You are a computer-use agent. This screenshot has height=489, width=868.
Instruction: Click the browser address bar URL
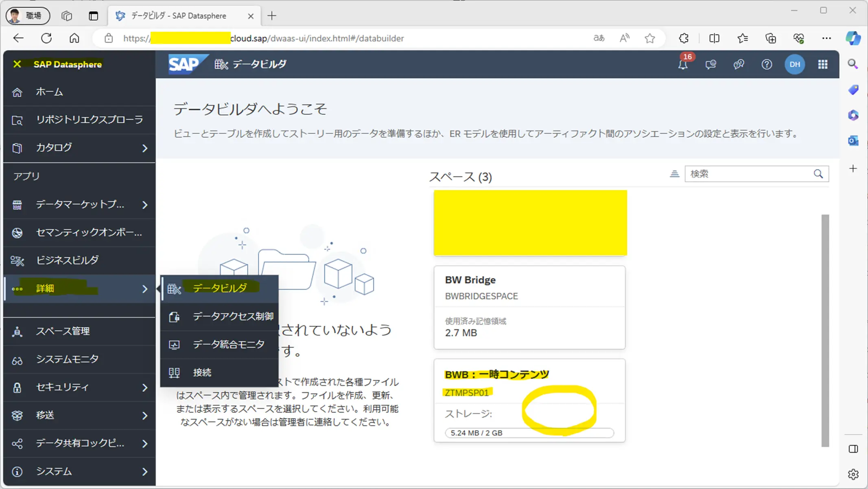pyautogui.click(x=264, y=38)
